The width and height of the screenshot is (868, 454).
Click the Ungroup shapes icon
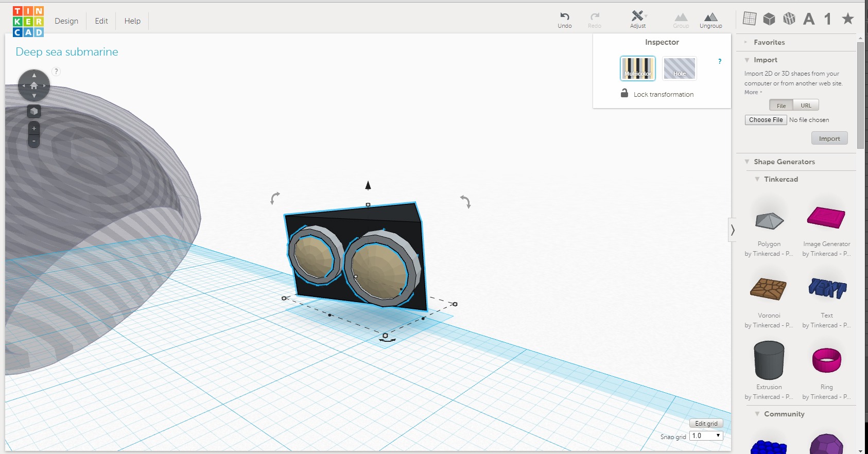pyautogui.click(x=710, y=21)
